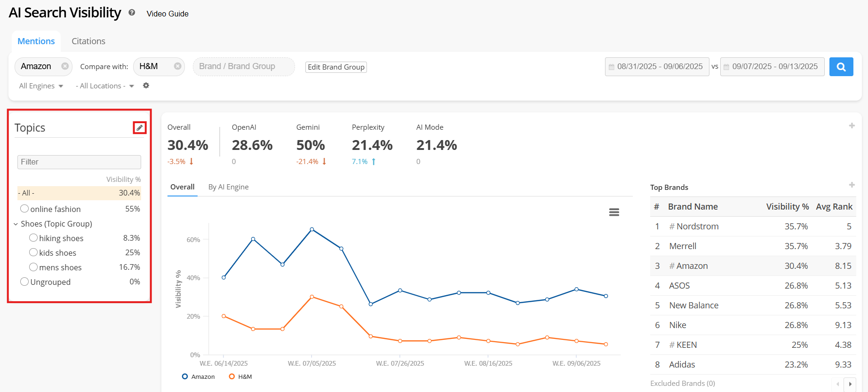Go to next page of Top Brands
868x392 pixels.
(850, 384)
